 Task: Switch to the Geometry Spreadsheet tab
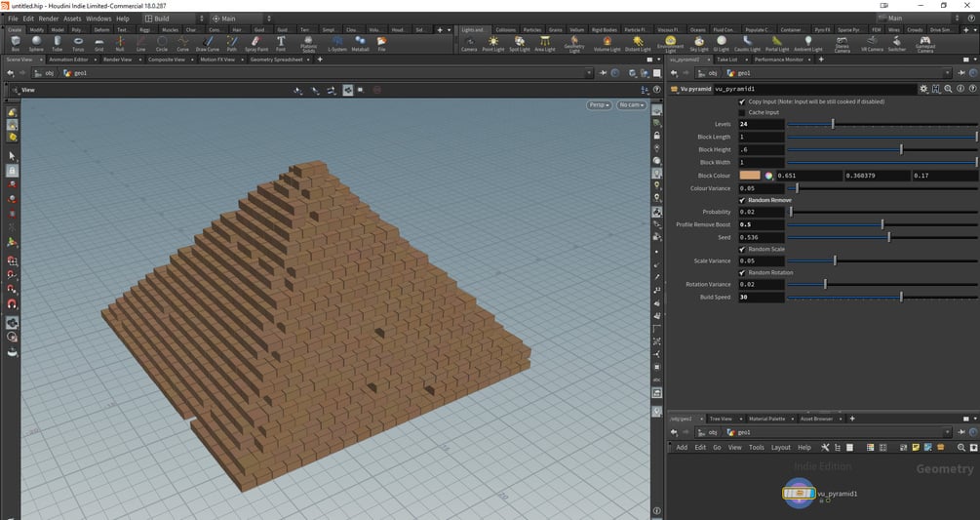[276, 60]
